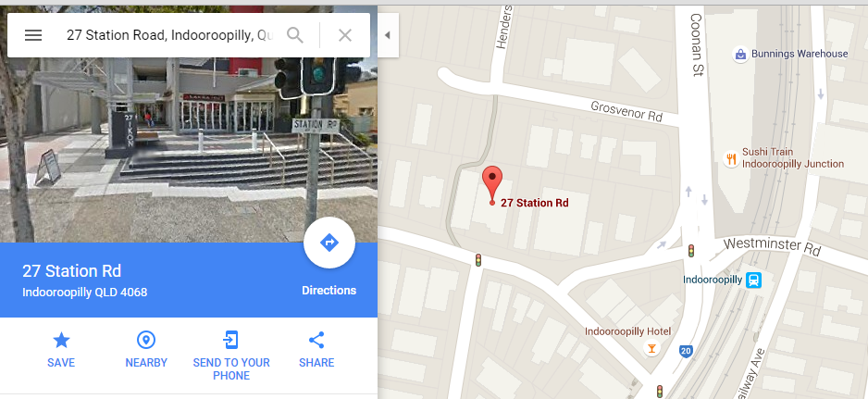Select the Bunnings Warehouse shopping icon
The image size is (868, 399).
(740, 55)
